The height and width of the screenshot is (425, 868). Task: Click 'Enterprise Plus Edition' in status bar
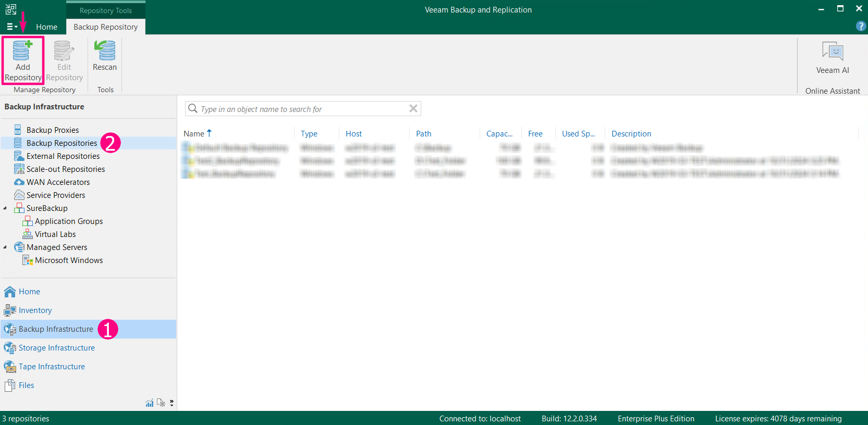[656, 419]
